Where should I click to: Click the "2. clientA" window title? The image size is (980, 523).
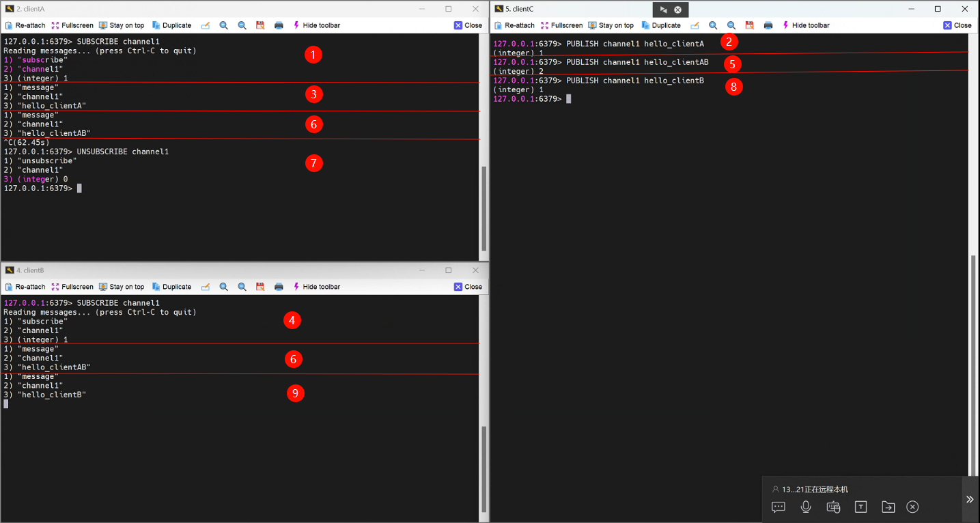click(31, 9)
